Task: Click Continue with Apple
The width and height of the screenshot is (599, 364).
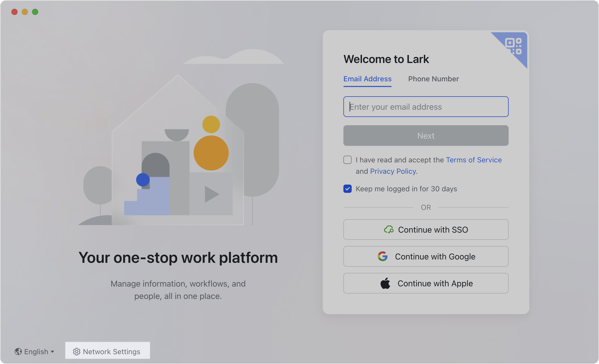Action: [426, 283]
